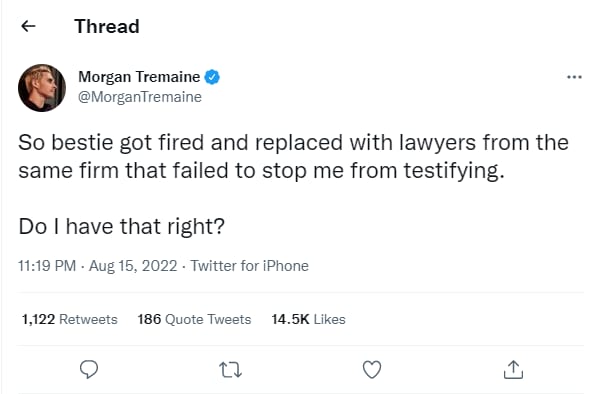Viewport: 593px width, 394px height.
Task: Click the reply speech bubble icon
Action: point(89,369)
